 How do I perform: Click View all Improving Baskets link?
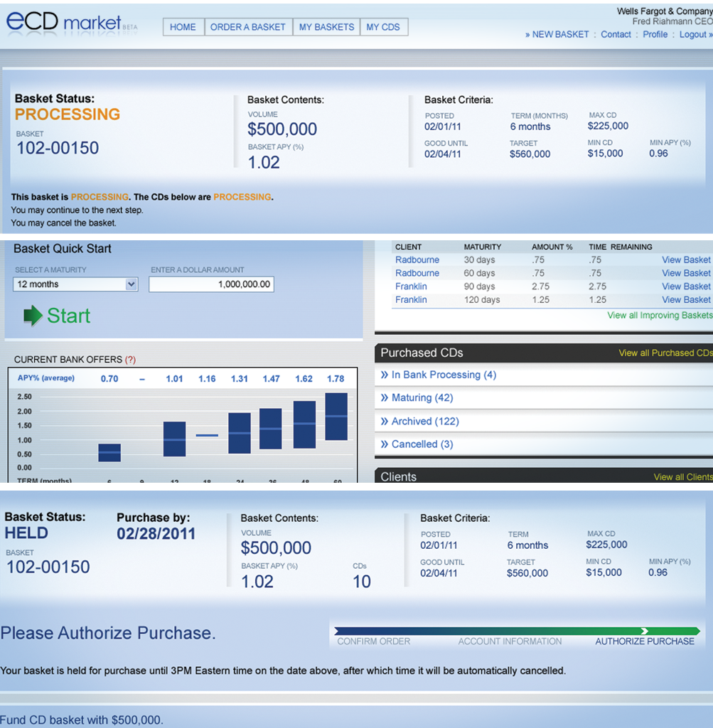pos(659,315)
